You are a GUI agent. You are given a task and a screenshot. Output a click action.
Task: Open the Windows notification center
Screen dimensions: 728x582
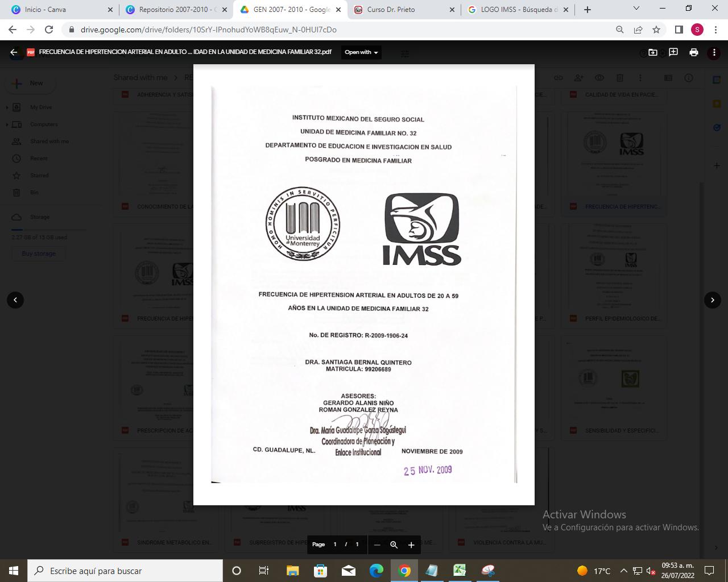(709, 571)
